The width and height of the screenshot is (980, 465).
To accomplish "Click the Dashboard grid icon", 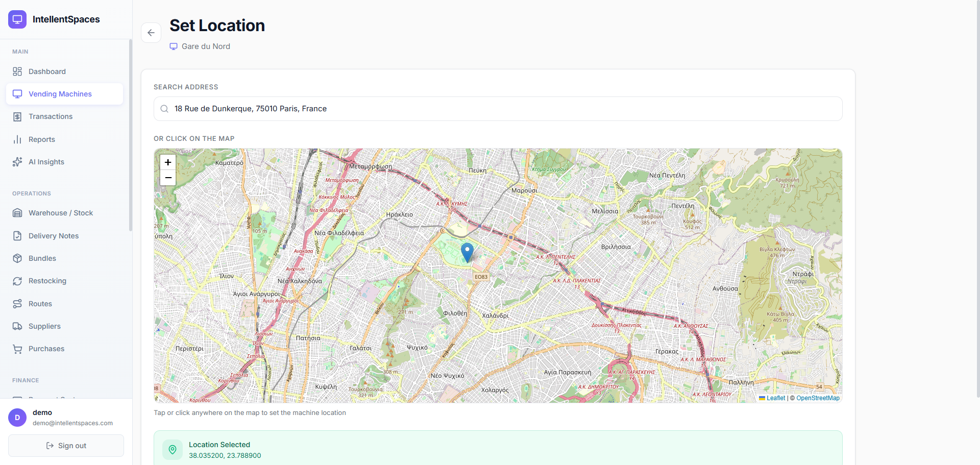I will (17, 71).
